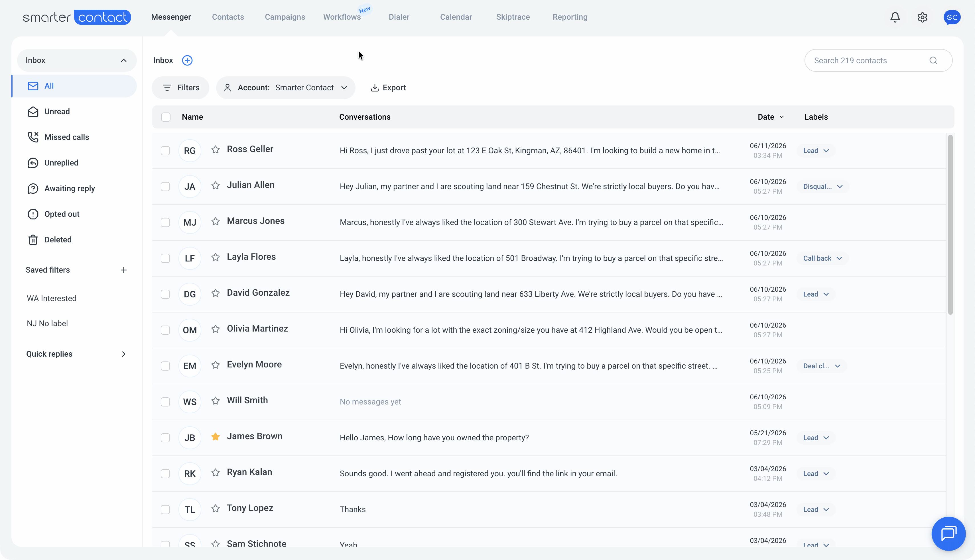The image size is (975, 560).
Task: Click the conversation list scrollbar
Action: pyautogui.click(x=950, y=225)
